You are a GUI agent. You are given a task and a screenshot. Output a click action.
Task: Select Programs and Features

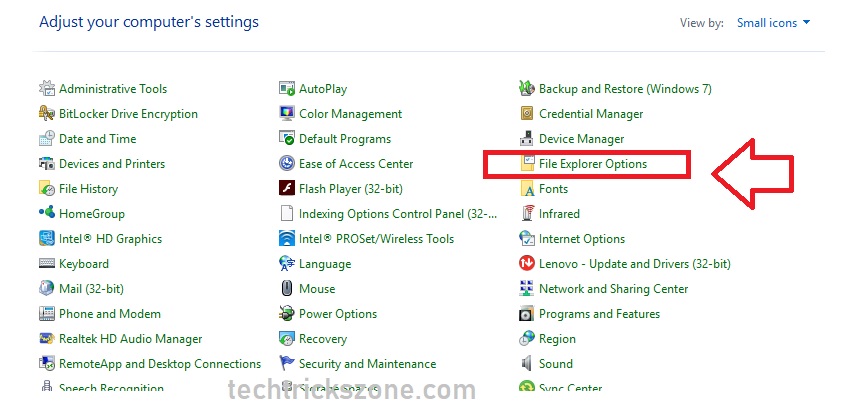[x=599, y=314]
